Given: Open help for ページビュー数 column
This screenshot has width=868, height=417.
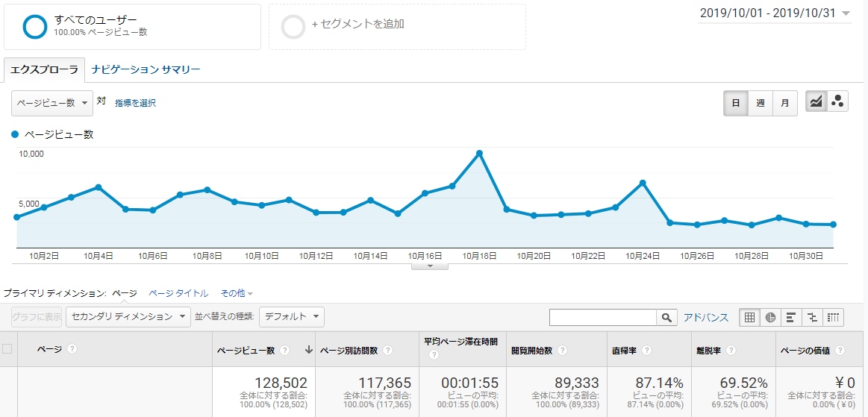Looking at the screenshot, I should 284,350.
